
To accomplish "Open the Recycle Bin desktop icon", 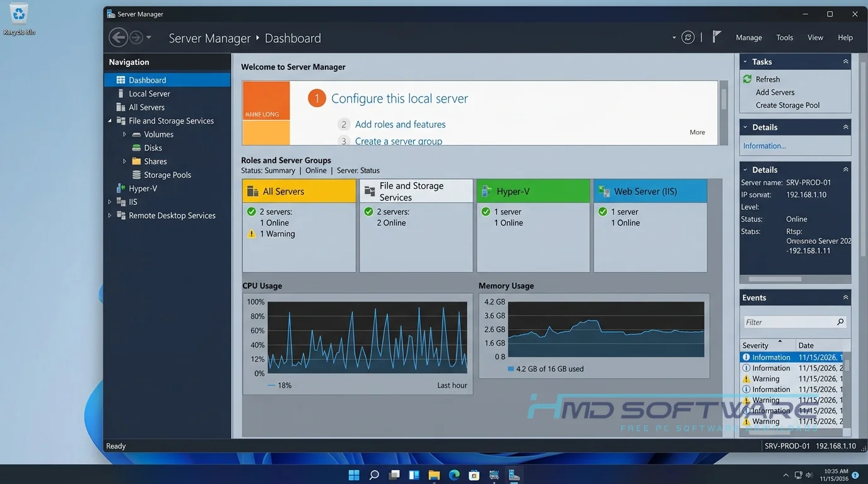I will [19, 18].
